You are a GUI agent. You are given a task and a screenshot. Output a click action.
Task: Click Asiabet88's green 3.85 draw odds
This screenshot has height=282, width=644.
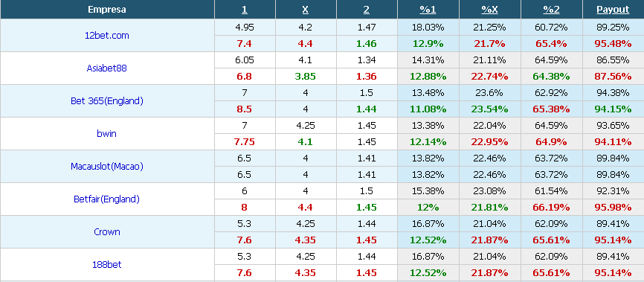306,77
